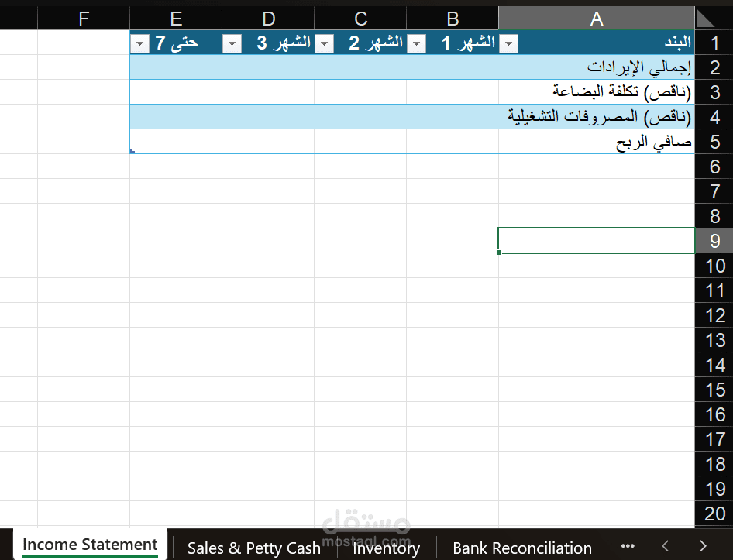Click the table resize handle at E5 corner
The height and width of the screenshot is (560, 733).
click(x=132, y=152)
